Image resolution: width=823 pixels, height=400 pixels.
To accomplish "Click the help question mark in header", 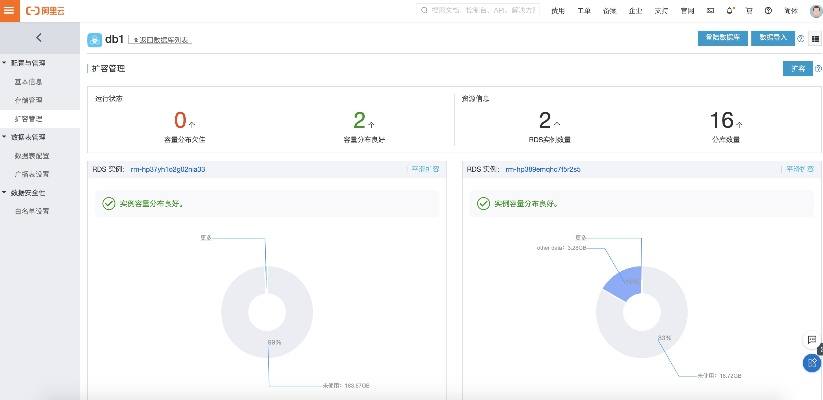I will (x=768, y=11).
